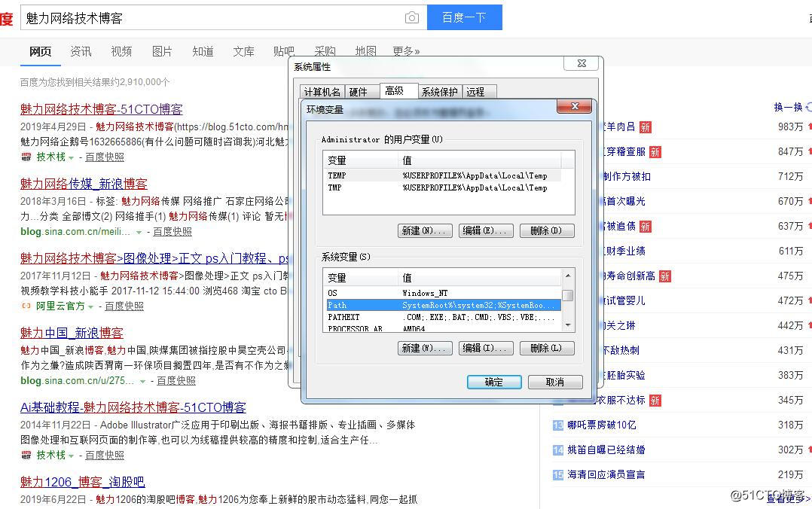Click 换一换 to refresh hot searches
Image resolution: width=812 pixels, height=509 pixels.
[x=788, y=107]
